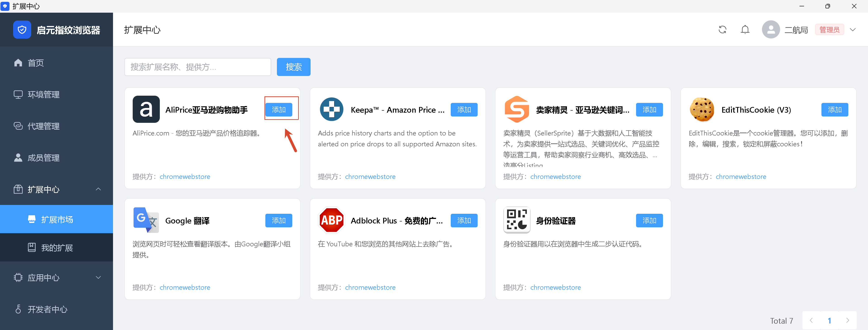
Task: Click the refresh icon in the header
Action: 722,30
